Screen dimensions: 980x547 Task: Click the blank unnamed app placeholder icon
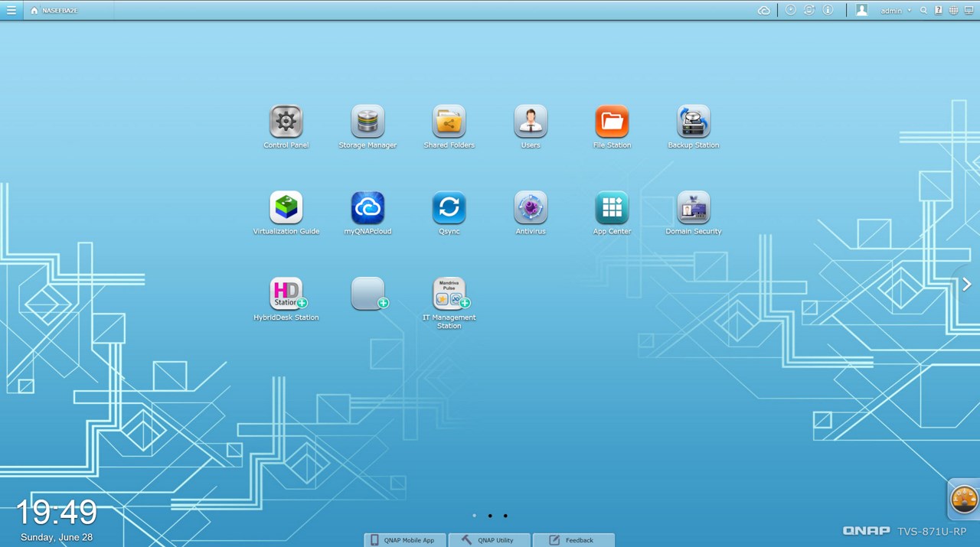[368, 294]
